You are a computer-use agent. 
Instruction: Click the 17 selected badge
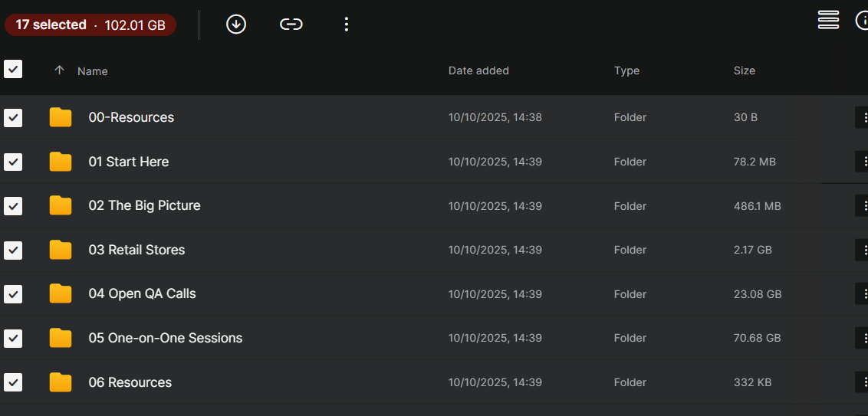click(x=90, y=25)
